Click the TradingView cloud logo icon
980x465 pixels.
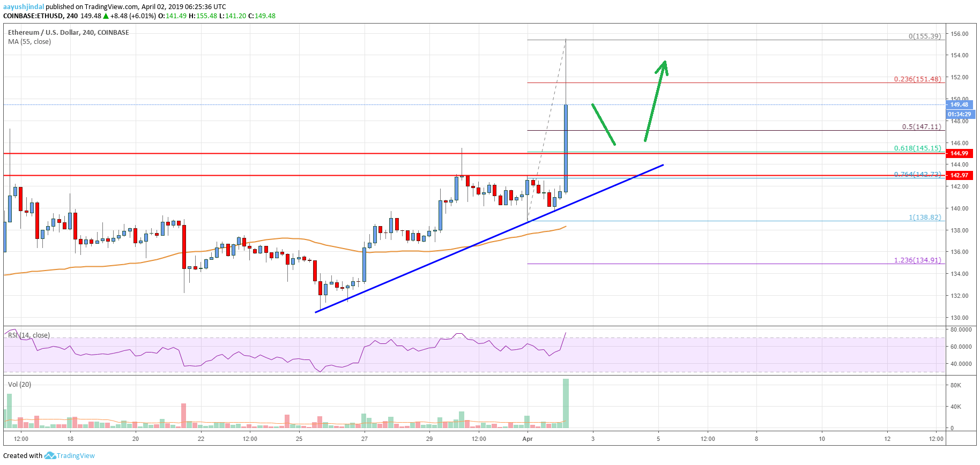tap(50, 456)
